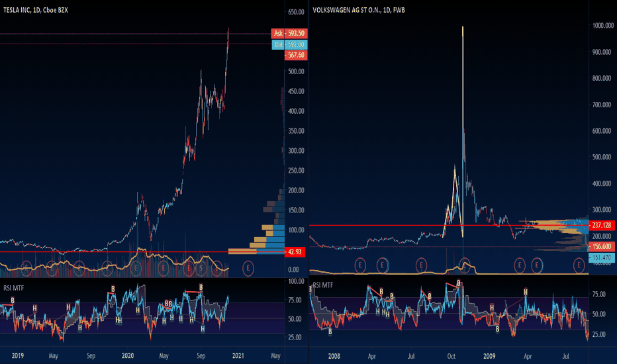Click the first E earnings marker on Tesla chart
Image resolution: width=617 pixels, height=364 pixels.
pyautogui.click(x=26, y=269)
